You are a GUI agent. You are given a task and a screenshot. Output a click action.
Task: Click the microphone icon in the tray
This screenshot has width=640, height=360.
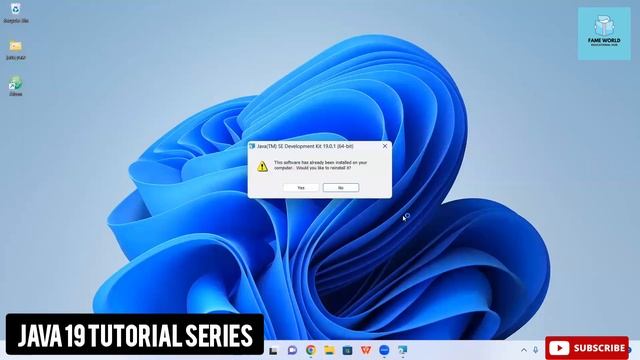tap(536, 350)
